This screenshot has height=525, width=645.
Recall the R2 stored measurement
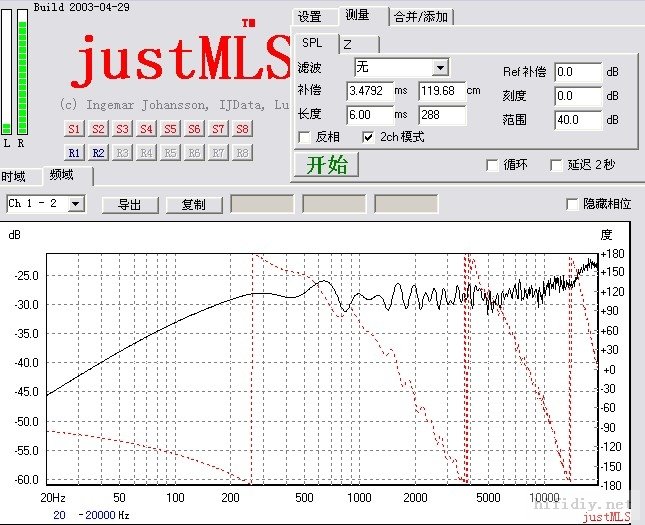click(98, 153)
